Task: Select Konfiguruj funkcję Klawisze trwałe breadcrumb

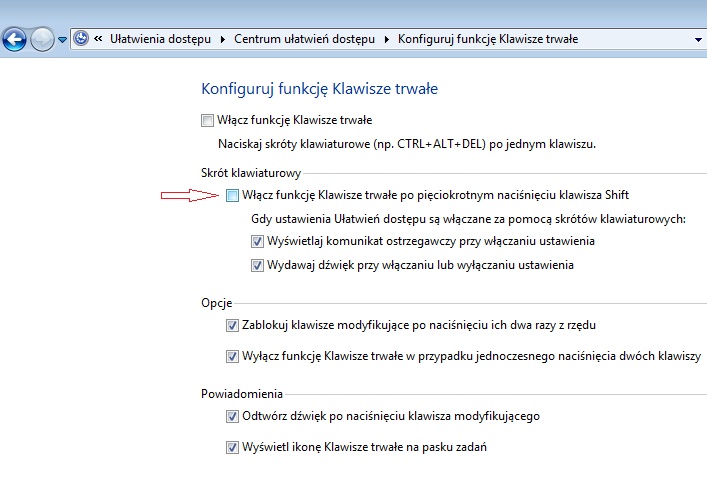Action: coord(488,39)
